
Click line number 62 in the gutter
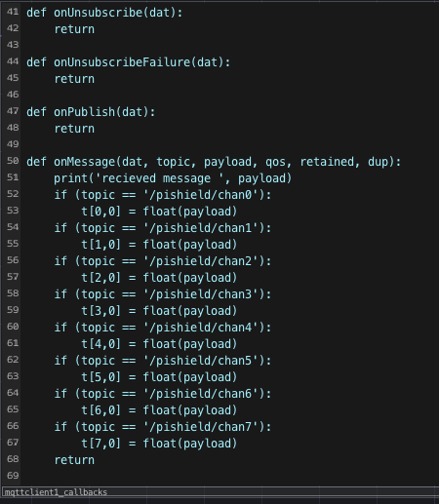[13, 360]
